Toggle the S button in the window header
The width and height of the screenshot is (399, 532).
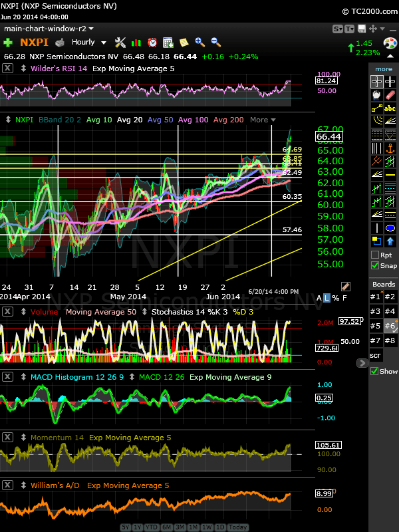click(338, 29)
